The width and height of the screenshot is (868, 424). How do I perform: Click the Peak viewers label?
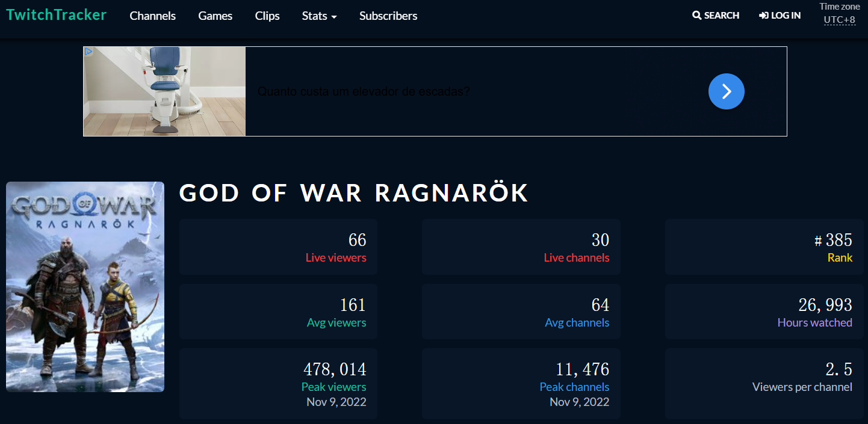(333, 387)
